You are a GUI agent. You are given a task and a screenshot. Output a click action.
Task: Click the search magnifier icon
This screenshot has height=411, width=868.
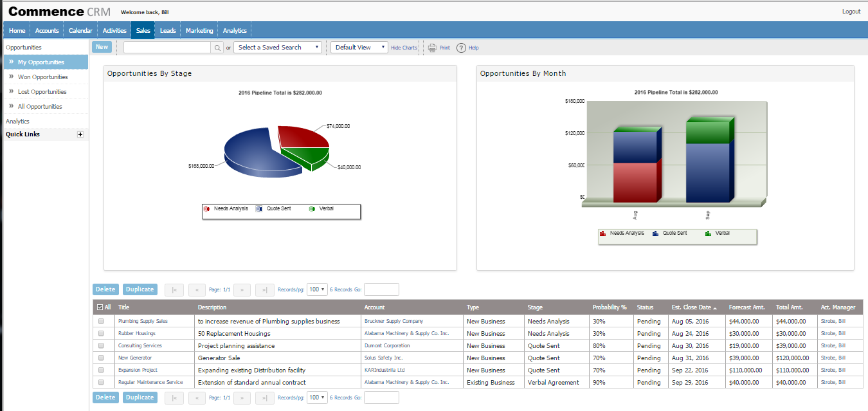pyautogui.click(x=217, y=48)
